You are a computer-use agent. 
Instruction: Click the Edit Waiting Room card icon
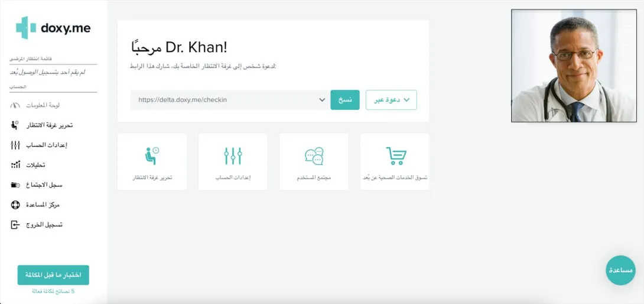click(x=152, y=156)
